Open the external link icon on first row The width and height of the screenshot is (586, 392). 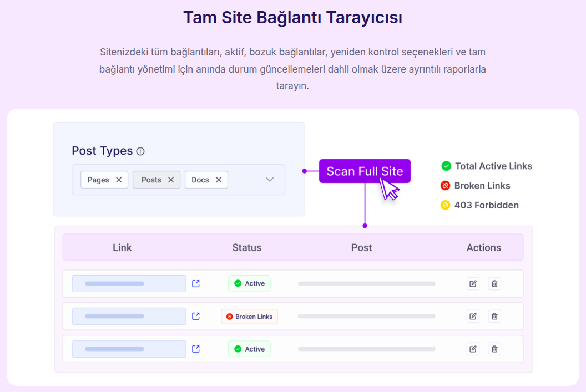tap(195, 283)
